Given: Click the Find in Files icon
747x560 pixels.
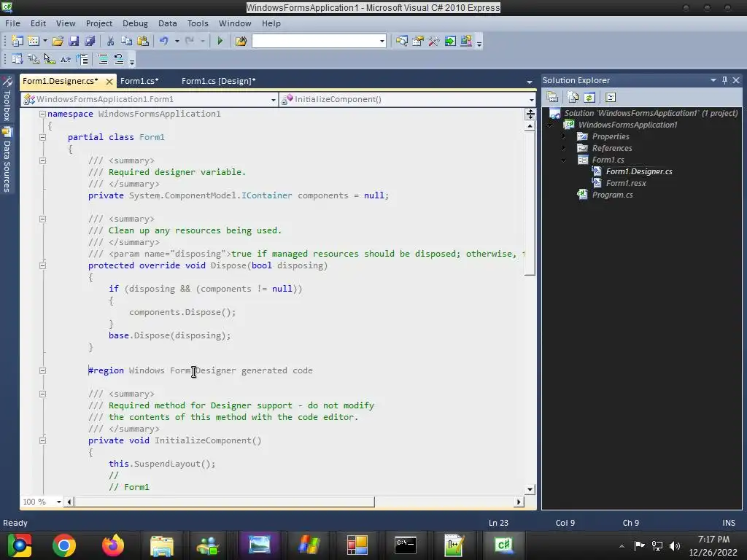Looking at the screenshot, I should point(241,41).
